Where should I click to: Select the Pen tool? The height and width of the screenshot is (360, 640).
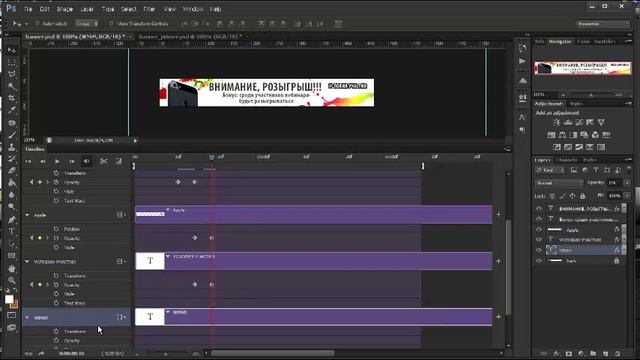tap(12, 220)
